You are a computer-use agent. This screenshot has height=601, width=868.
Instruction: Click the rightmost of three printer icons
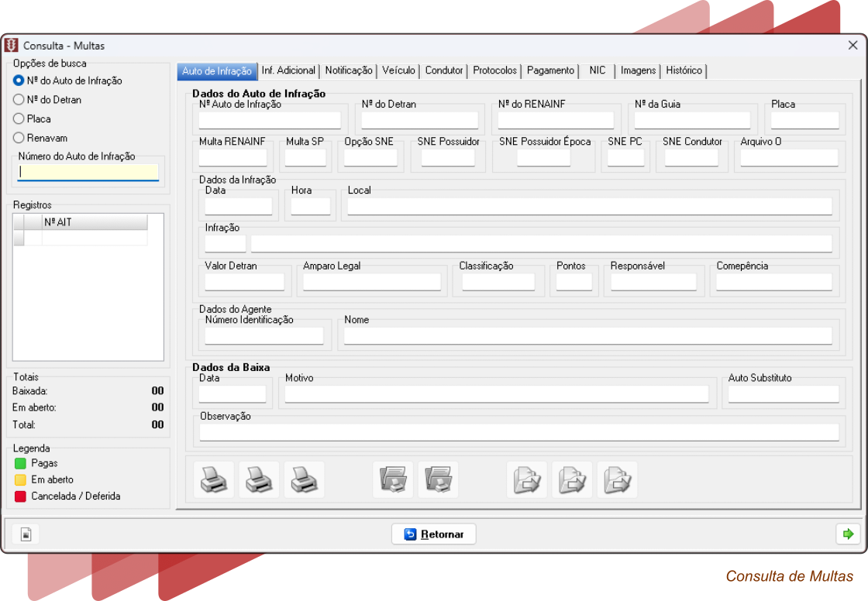click(304, 480)
